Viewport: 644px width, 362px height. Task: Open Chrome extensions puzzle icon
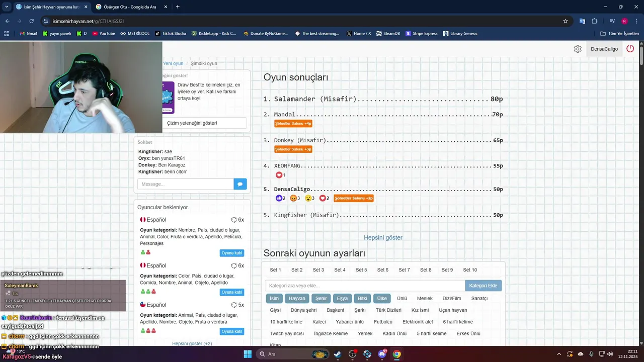coord(595,21)
